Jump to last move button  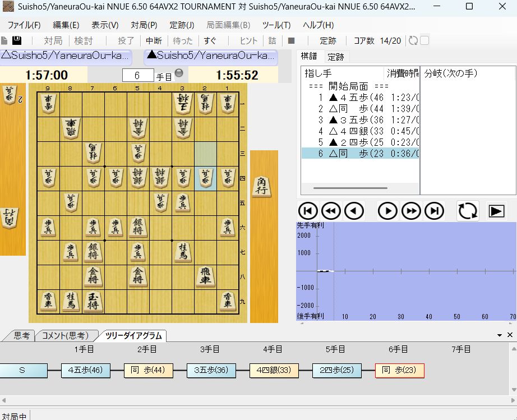coord(434,211)
